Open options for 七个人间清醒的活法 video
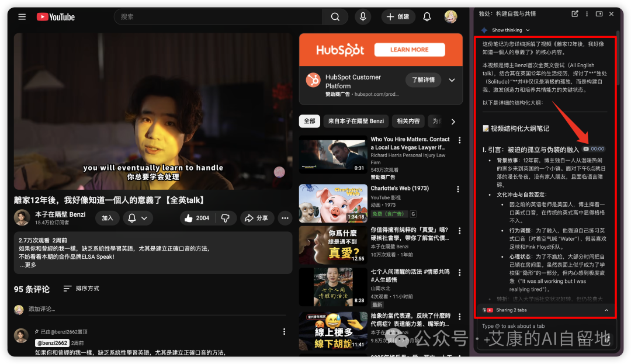Image resolution: width=631 pixels, height=364 pixels. (460, 273)
